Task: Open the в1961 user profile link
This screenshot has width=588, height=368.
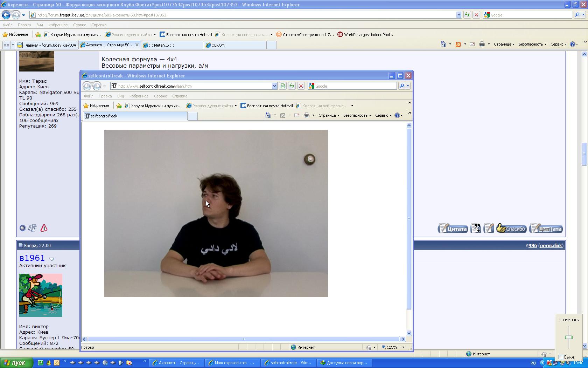Action: coord(32,258)
